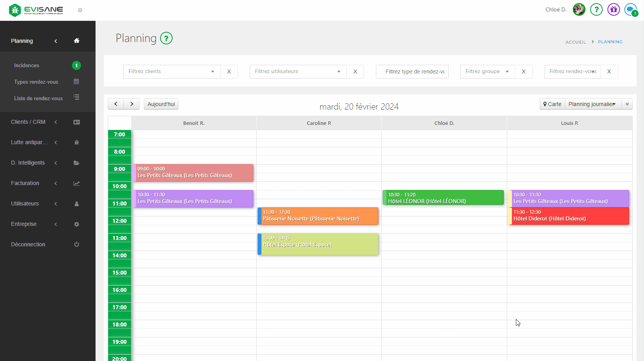This screenshot has height=361, width=644.
Task: Show the Carte map view
Action: 552,104
